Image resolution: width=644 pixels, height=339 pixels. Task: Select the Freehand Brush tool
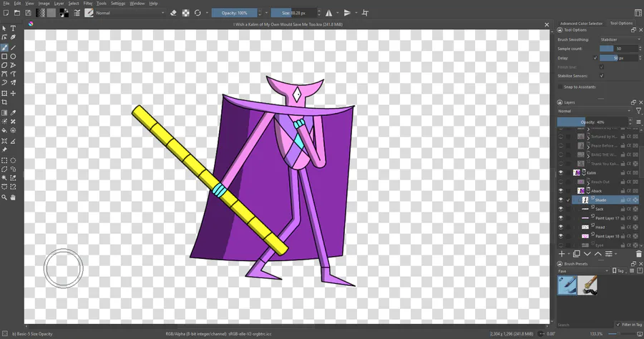click(4, 48)
